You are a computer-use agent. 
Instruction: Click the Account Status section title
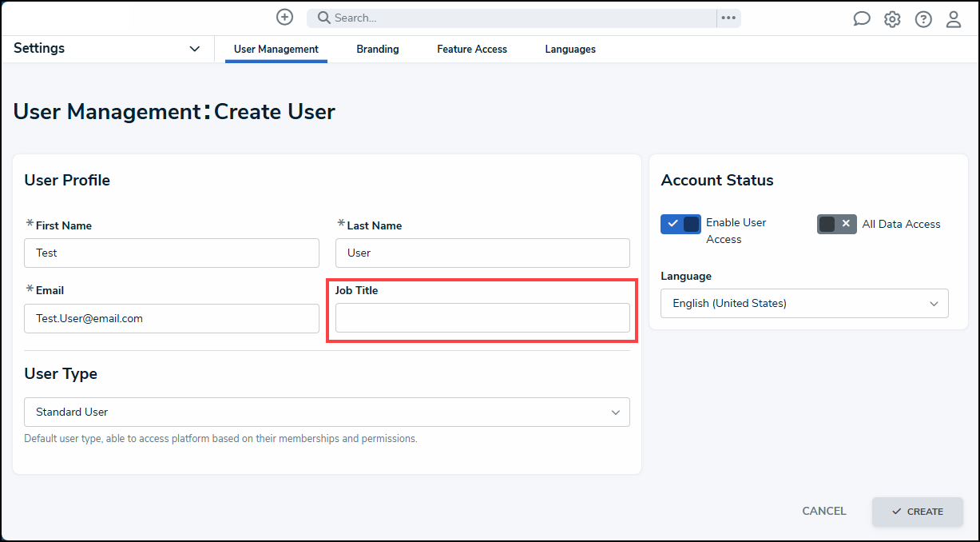[717, 180]
